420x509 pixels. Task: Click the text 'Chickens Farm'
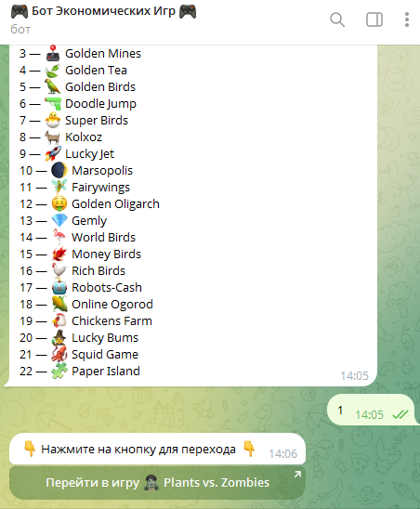click(112, 321)
